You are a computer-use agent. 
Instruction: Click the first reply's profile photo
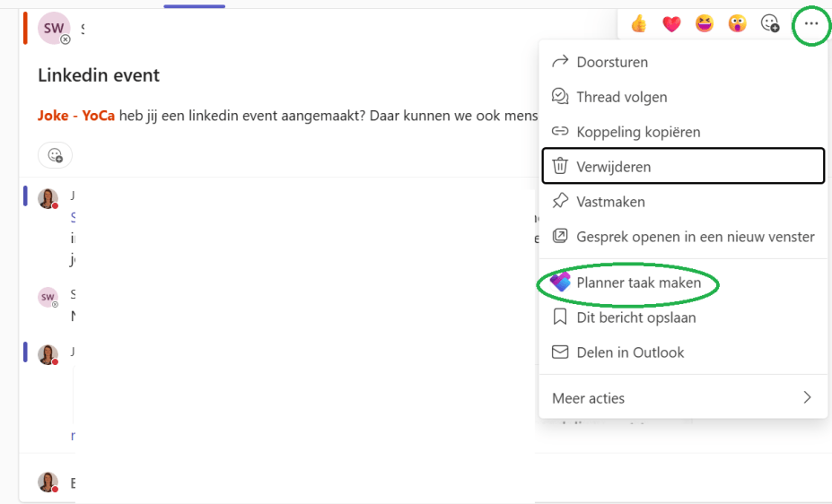point(48,198)
